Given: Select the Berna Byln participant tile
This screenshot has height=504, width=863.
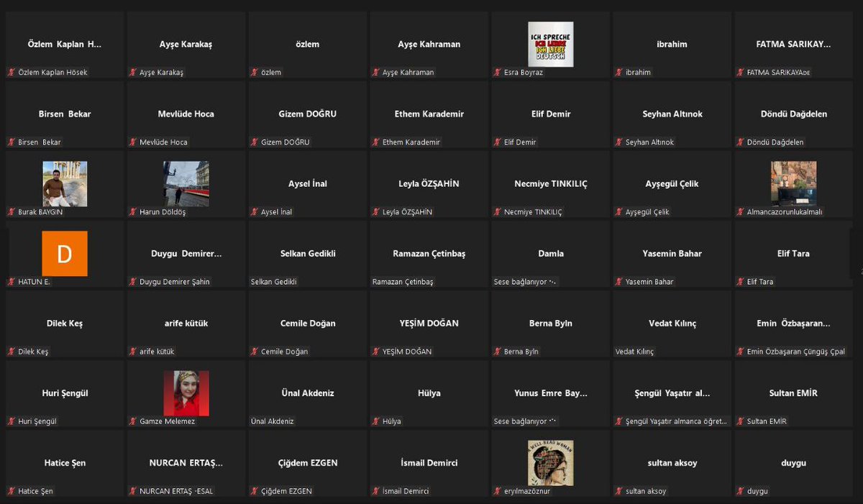Looking at the screenshot, I should click(x=551, y=324).
